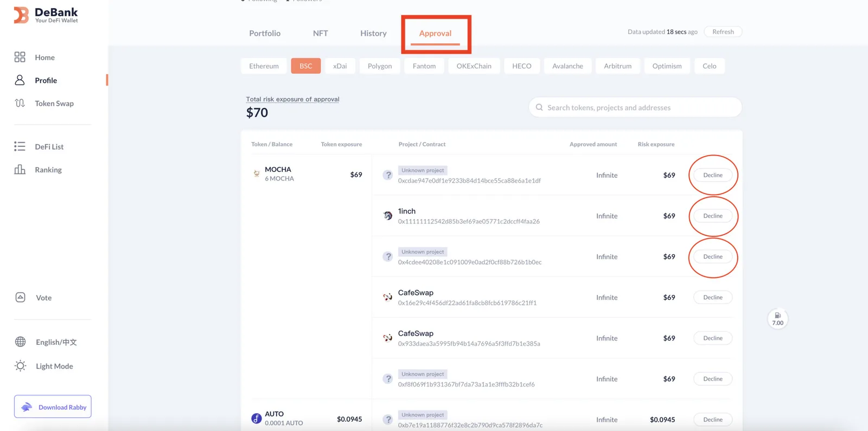Click the DeBank logo icon

click(21, 15)
